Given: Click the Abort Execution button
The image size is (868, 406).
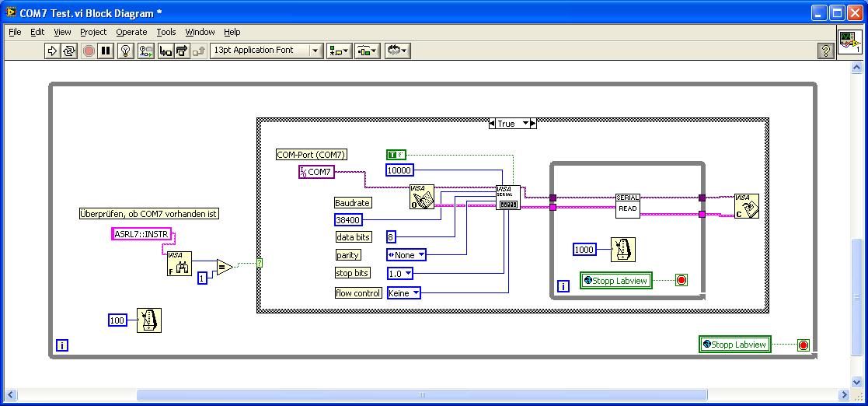Looking at the screenshot, I should pos(89,51).
